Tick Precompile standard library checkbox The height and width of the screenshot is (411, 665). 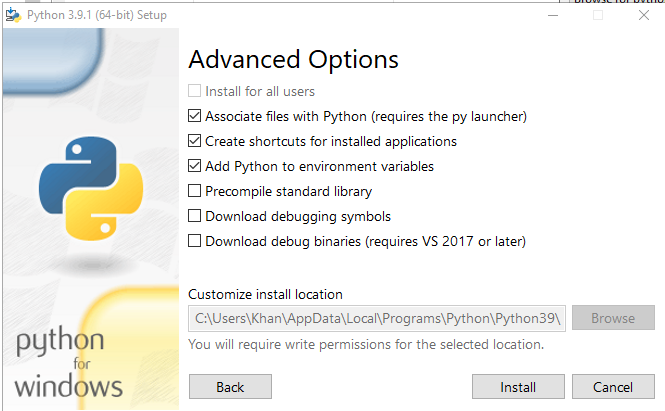click(194, 191)
